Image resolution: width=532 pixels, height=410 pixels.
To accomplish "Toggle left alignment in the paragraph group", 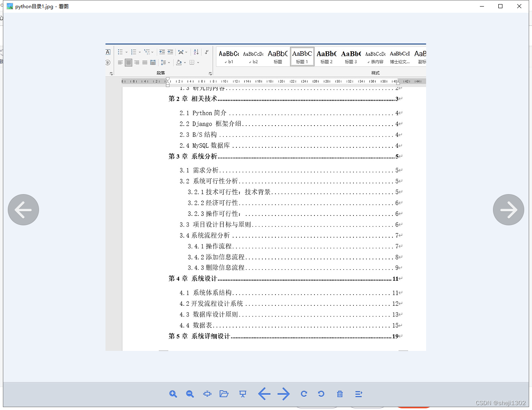I will [x=120, y=62].
